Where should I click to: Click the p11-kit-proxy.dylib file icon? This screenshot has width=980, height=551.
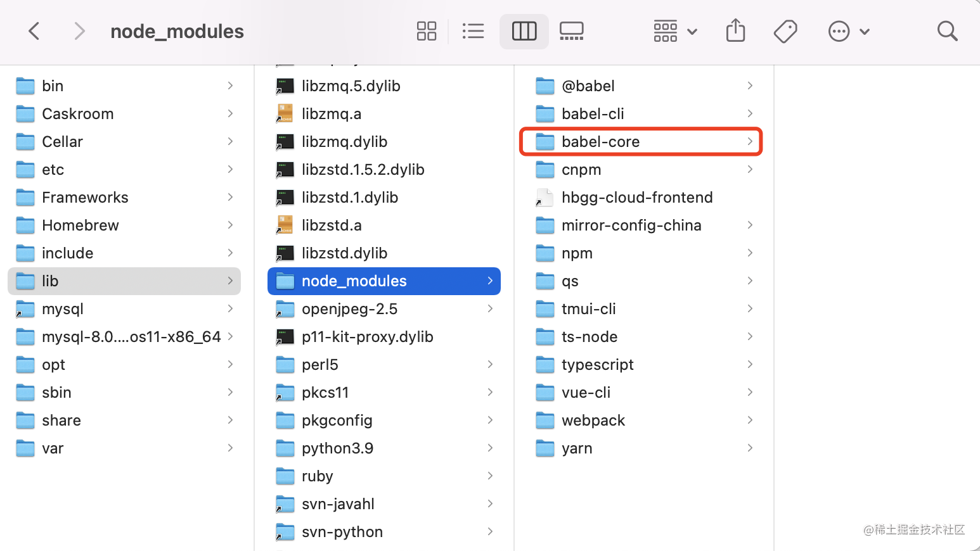coord(285,336)
